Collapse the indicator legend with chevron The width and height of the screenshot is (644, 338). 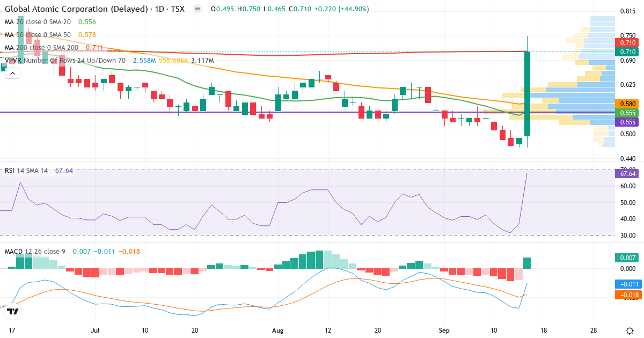tap(12, 74)
